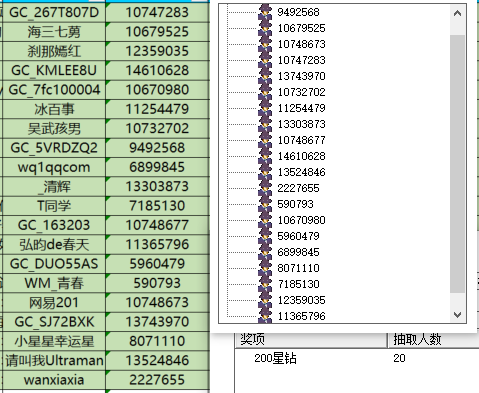Click the avatar icon beside 13743970

265,76
